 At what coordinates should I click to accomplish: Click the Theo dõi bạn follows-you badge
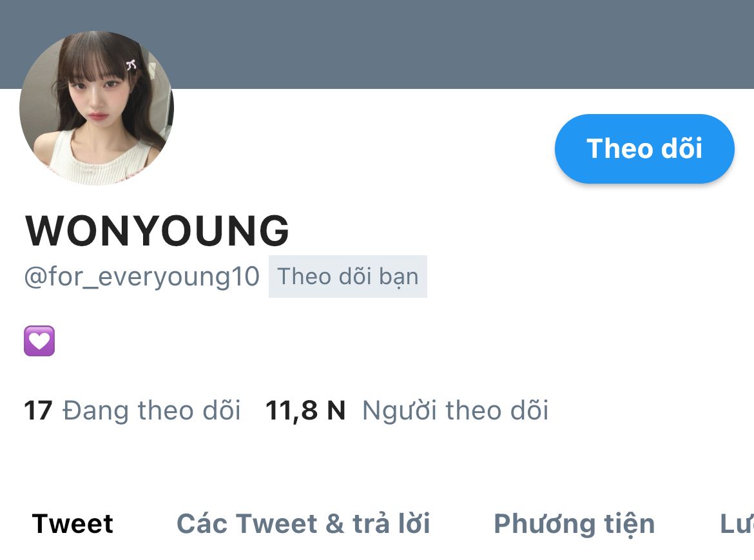(347, 276)
